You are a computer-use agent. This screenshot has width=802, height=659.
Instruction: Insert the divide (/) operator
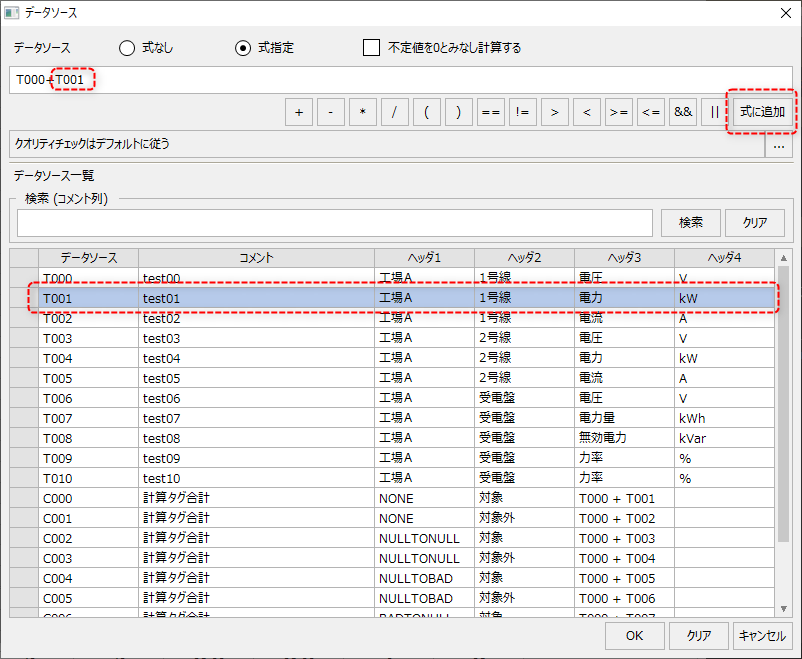point(394,113)
